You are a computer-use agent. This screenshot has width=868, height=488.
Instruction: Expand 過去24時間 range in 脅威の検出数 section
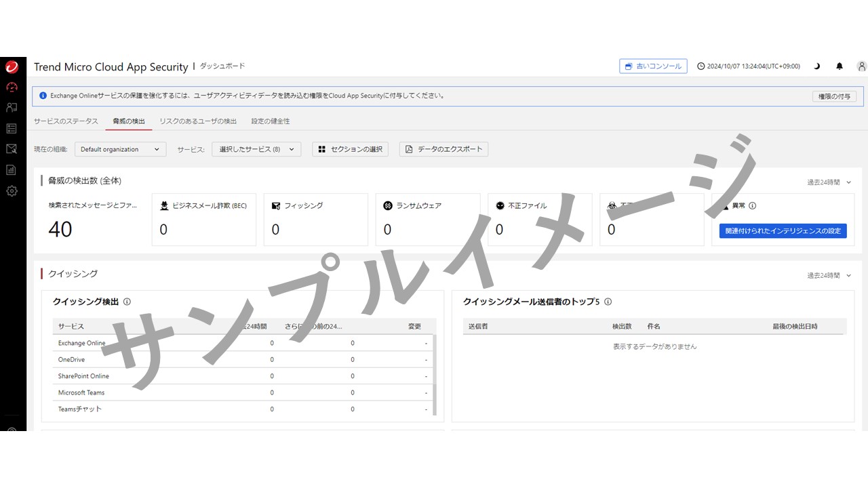829,182
